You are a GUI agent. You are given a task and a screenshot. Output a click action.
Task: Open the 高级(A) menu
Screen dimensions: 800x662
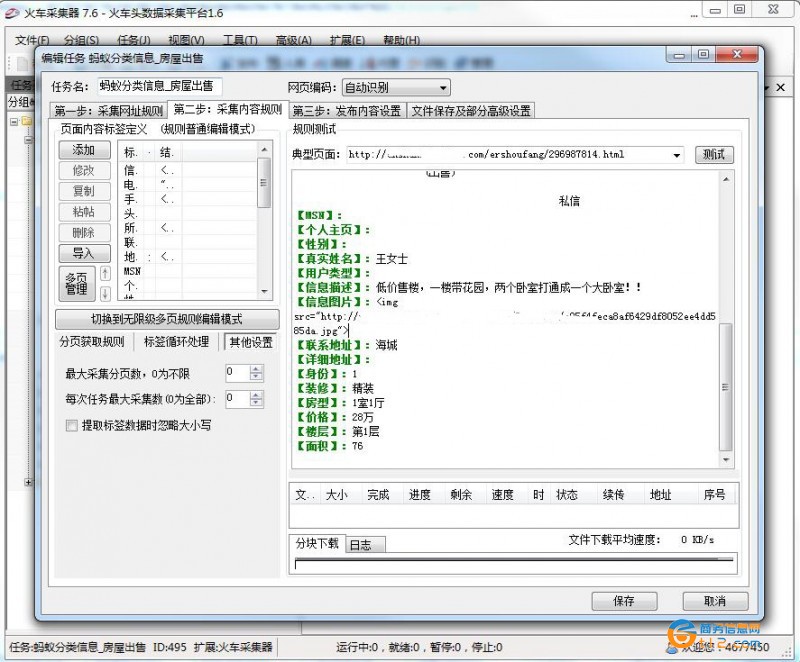pos(293,40)
